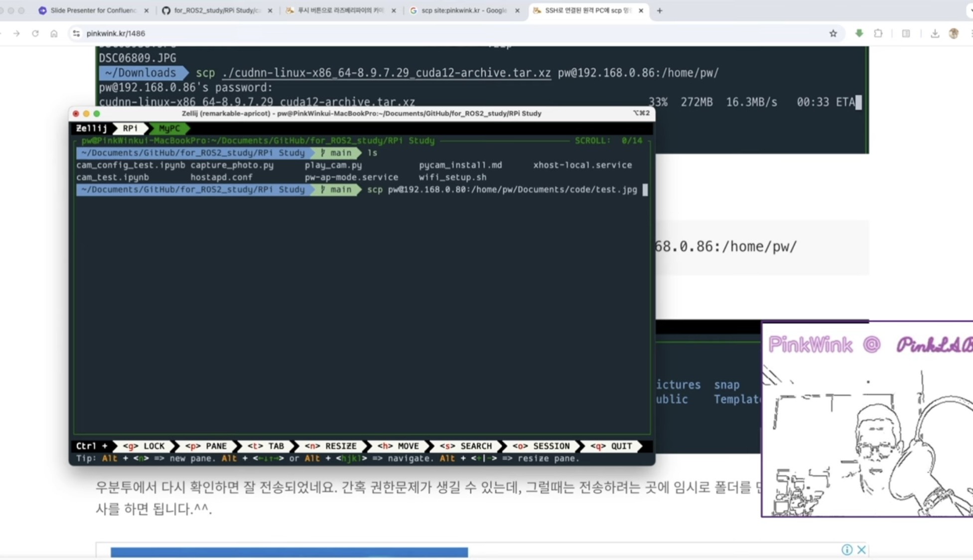Click the PANE mode in Zellij status bar
The height and width of the screenshot is (560, 973).
[x=206, y=446]
